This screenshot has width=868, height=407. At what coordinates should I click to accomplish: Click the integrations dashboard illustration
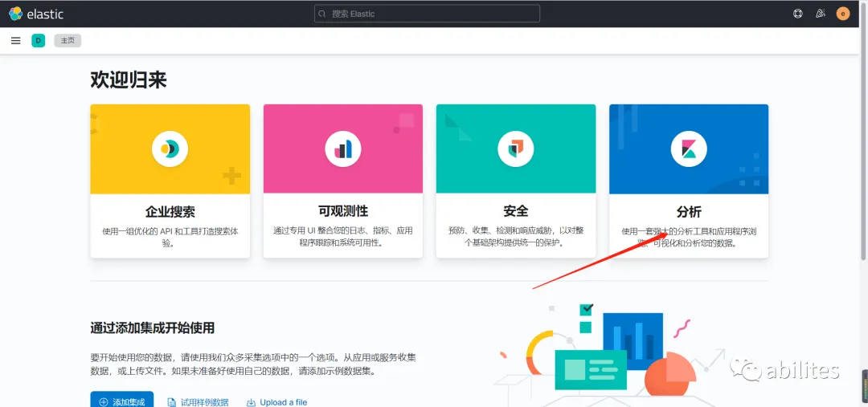tap(609, 354)
